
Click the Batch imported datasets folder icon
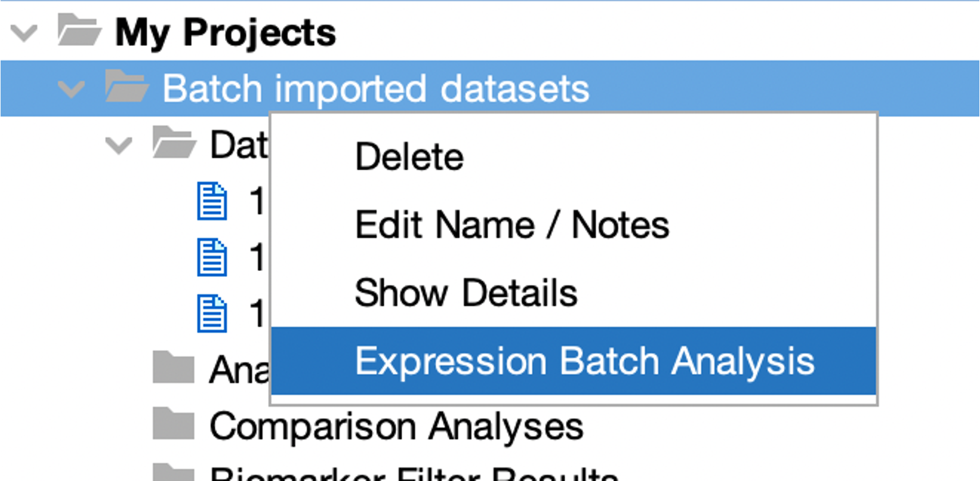coord(126,87)
